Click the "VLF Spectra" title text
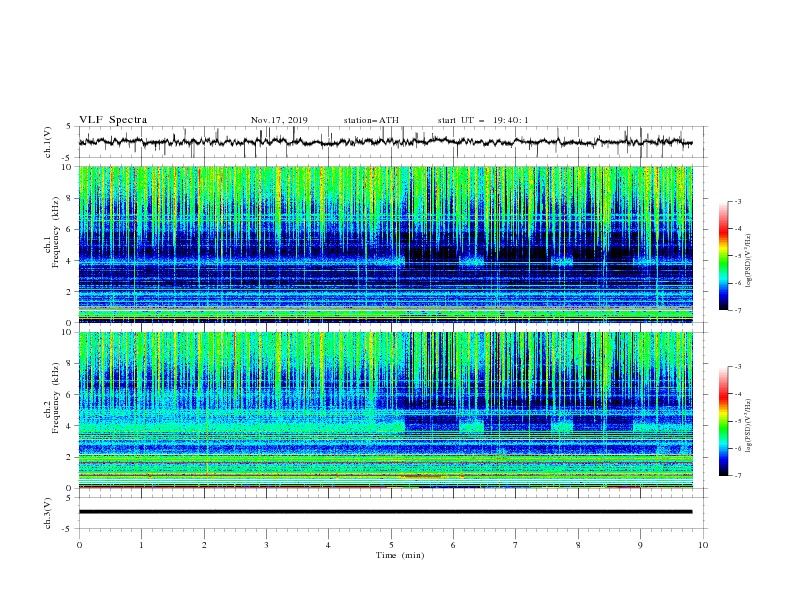The height and width of the screenshot is (612, 792). 113,120
